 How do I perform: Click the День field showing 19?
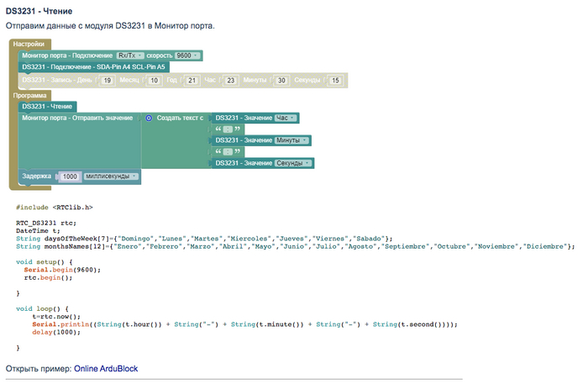pyautogui.click(x=108, y=81)
